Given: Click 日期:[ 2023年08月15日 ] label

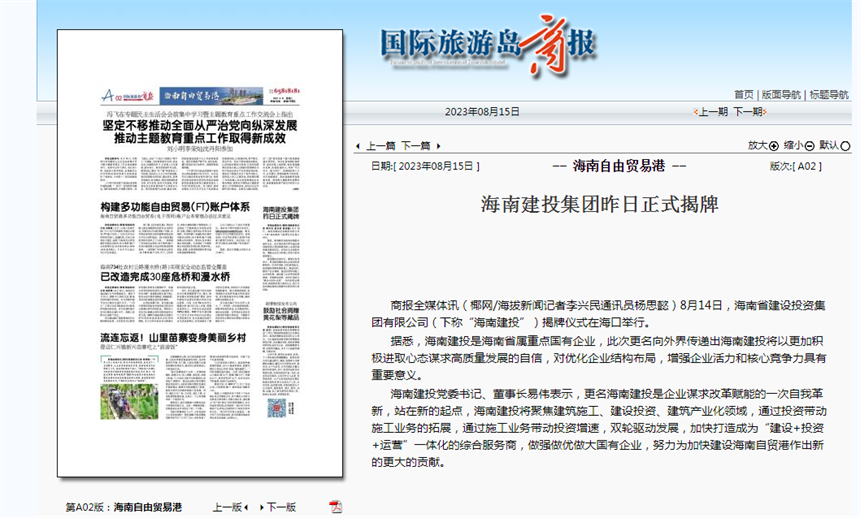Looking at the screenshot, I should 425,166.
